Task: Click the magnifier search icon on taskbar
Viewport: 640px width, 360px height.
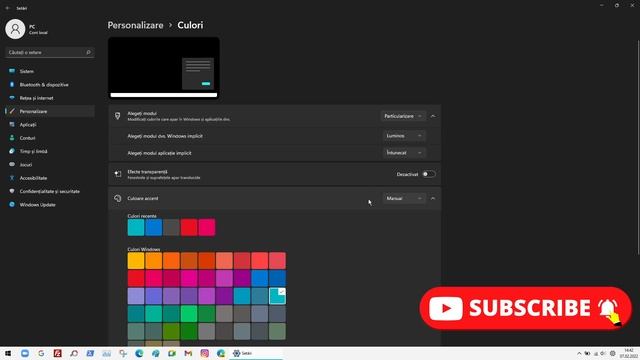Action: 74,353
